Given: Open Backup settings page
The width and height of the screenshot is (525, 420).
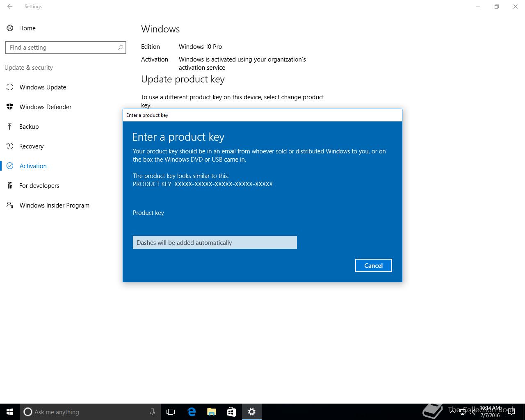Looking at the screenshot, I should tap(29, 126).
